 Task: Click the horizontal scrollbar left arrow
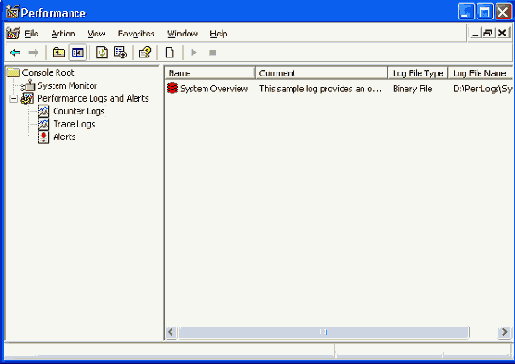(x=171, y=332)
